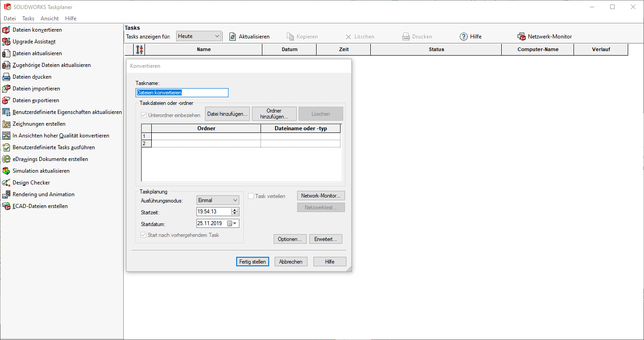
Task: Open the Design Checker icon
Action: tap(6, 183)
